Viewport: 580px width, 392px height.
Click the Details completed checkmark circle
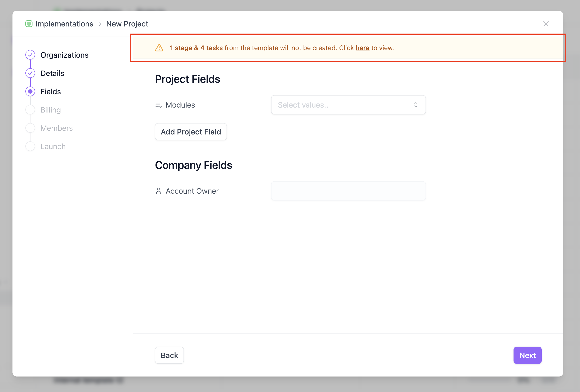pyautogui.click(x=30, y=73)
